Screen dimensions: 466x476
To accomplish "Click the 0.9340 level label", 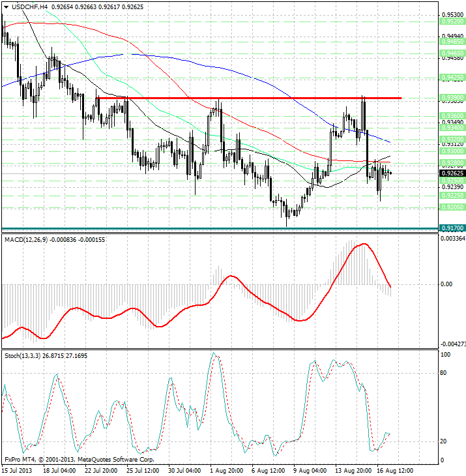I will point(452,128).
